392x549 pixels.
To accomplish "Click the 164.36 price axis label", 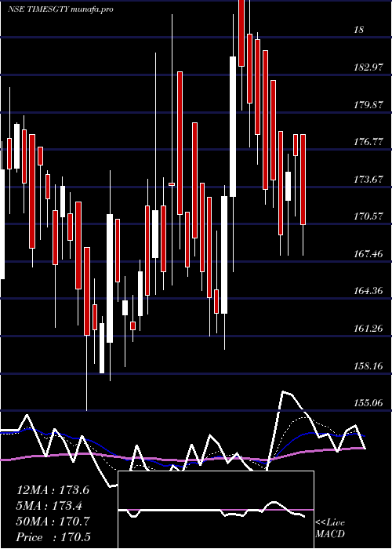I will (368, 291).
